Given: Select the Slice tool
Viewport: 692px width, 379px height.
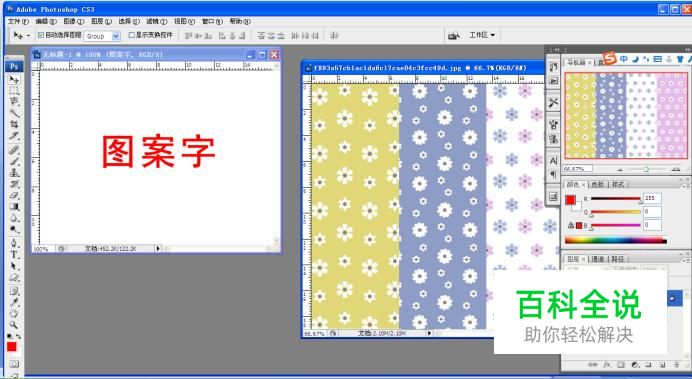Looking at the screenshot, I should (14, 135).
